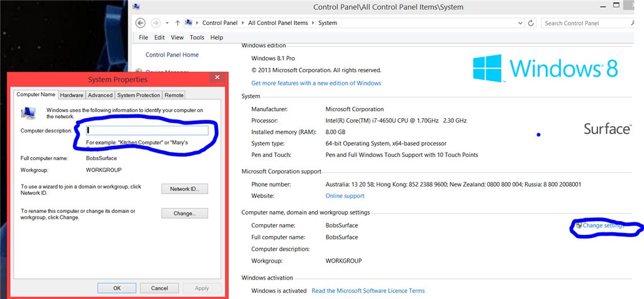Click the breadcrumb arrow after Control Panel
The image size is (644, 299).
(x=243, y=23)
